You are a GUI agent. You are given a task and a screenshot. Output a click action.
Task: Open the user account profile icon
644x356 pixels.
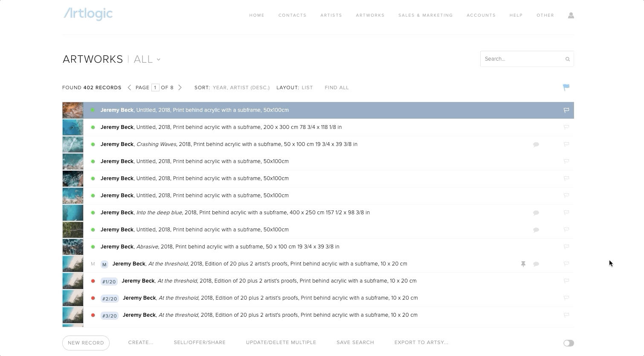coord(571,15)
